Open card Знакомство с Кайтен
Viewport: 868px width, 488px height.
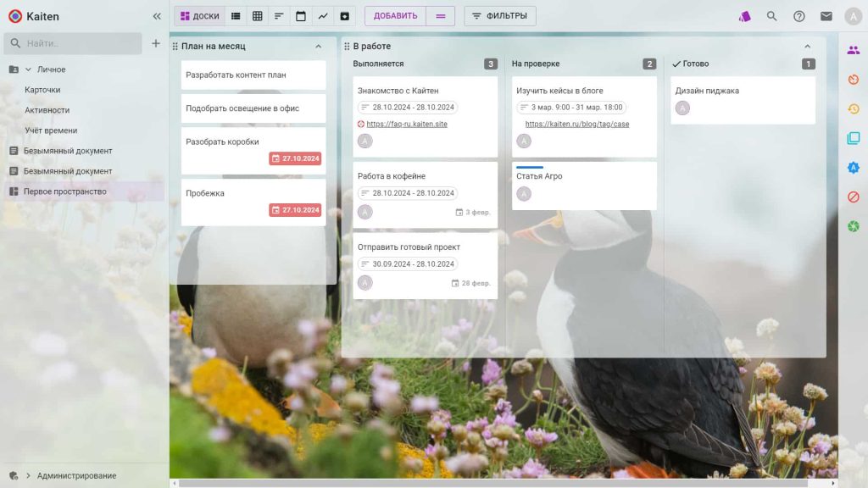pos(426,116)
